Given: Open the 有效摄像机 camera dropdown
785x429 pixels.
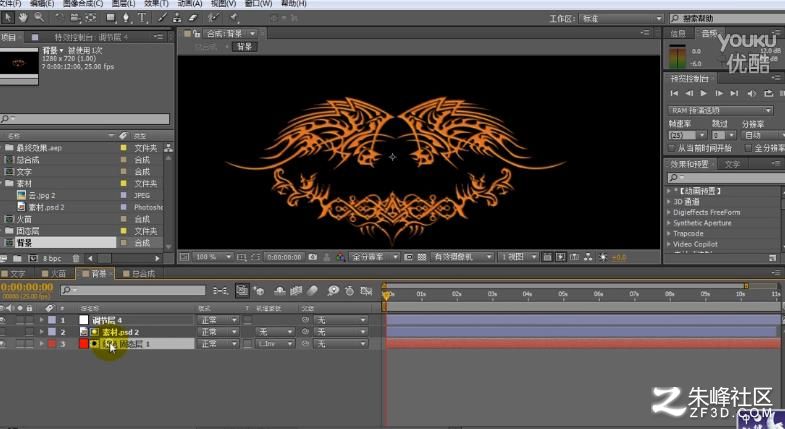Looking at the screenshot, I should pos(462,257).
